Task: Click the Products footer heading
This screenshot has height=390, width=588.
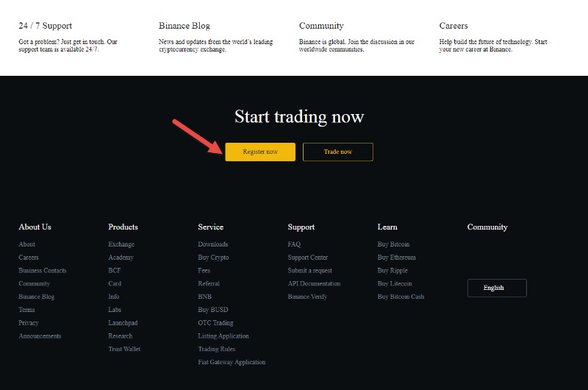Action: [x=123, y=227]
